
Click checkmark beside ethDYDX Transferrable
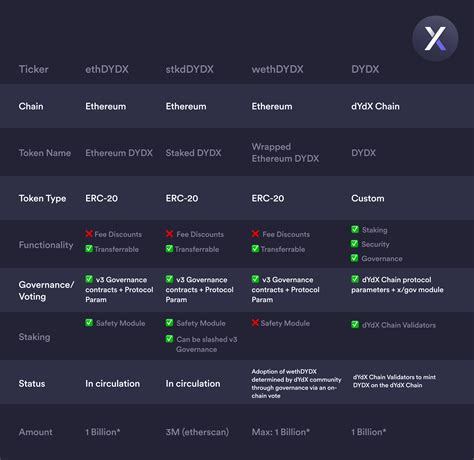[89, 248]
